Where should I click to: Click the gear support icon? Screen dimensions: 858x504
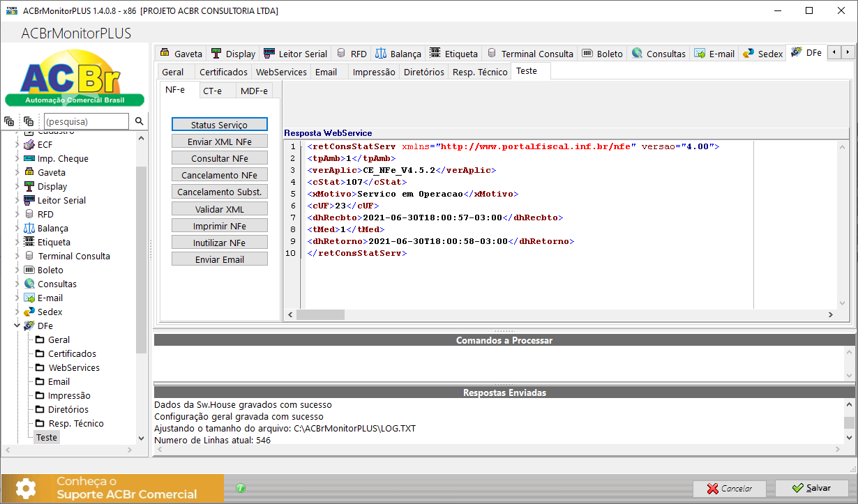click(26, 488)
